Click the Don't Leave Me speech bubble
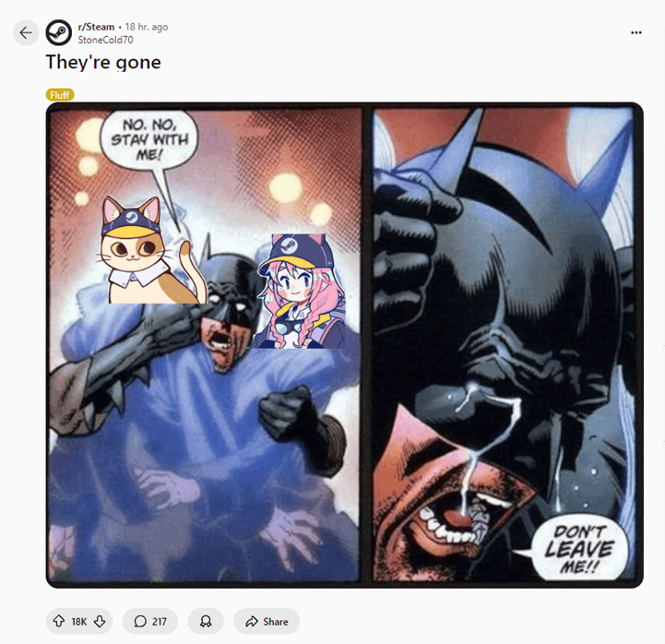The image size is (665, 644). (x=580, y=549)
